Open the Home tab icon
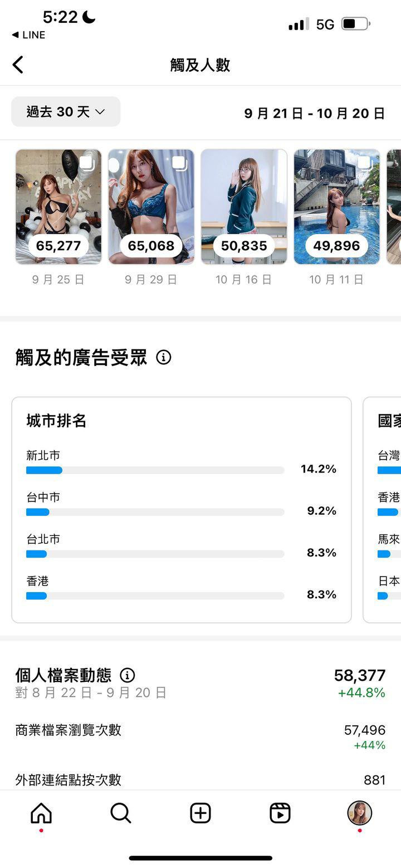 click(41, 813)
